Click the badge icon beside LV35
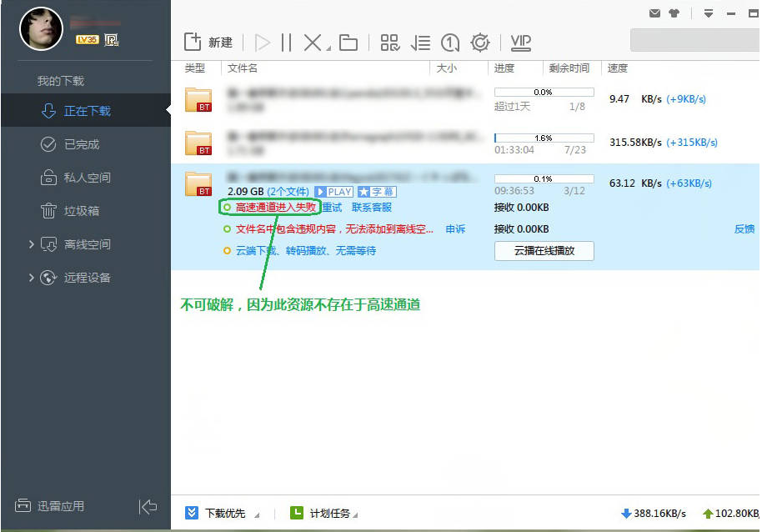This screenshot has height=532, width=762. [x=111, y=40]
